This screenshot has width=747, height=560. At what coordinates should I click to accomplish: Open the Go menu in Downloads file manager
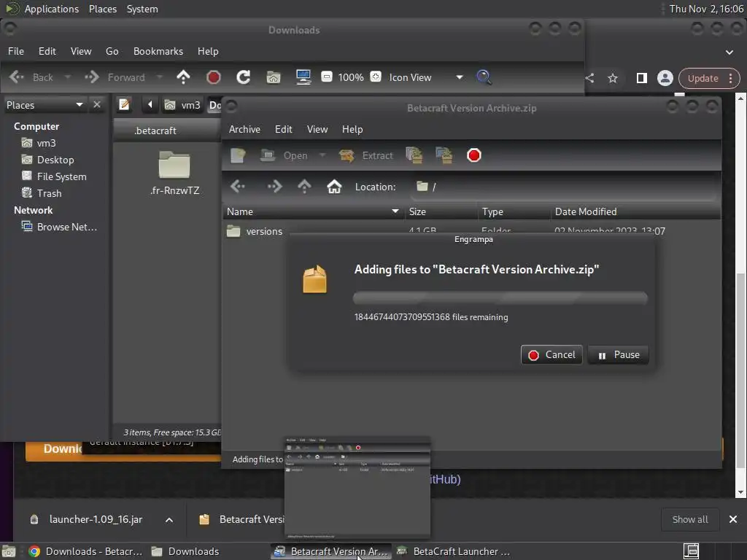pyautogui.click(x=112, y=52)
